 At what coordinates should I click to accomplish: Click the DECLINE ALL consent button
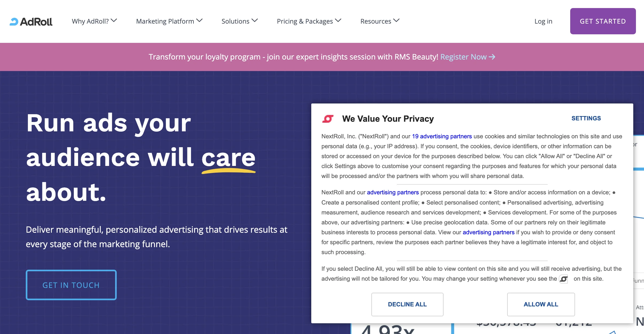click(407, 304)
